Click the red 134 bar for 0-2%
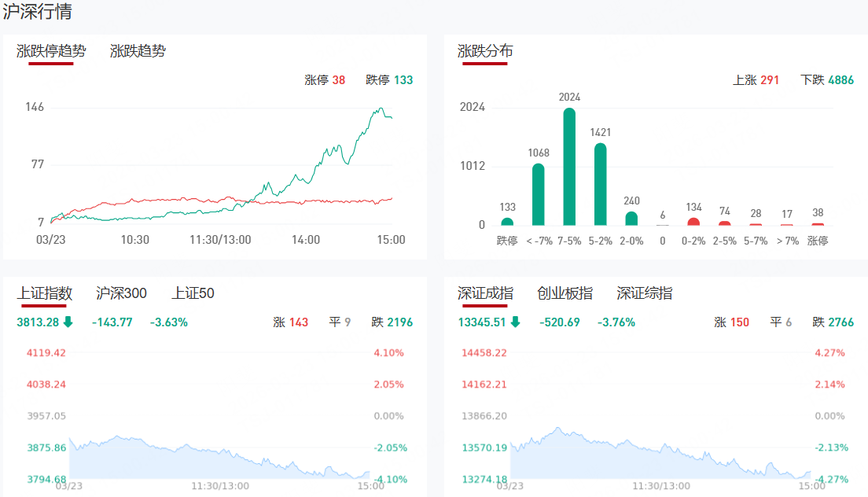The height and width of the screenshot is (497, 868). click(x=693, y=222)
